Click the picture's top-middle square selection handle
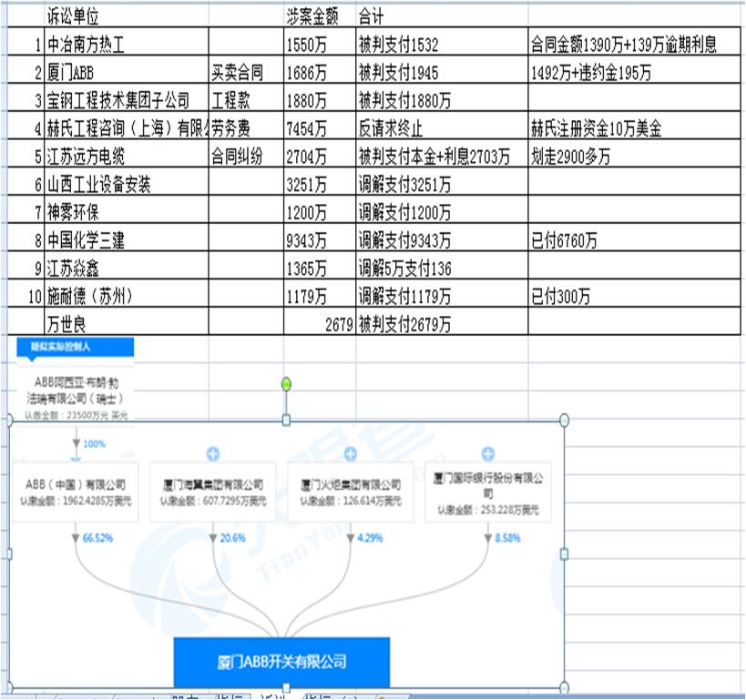This screenshot has width=746, height=700. pos(286,421)
